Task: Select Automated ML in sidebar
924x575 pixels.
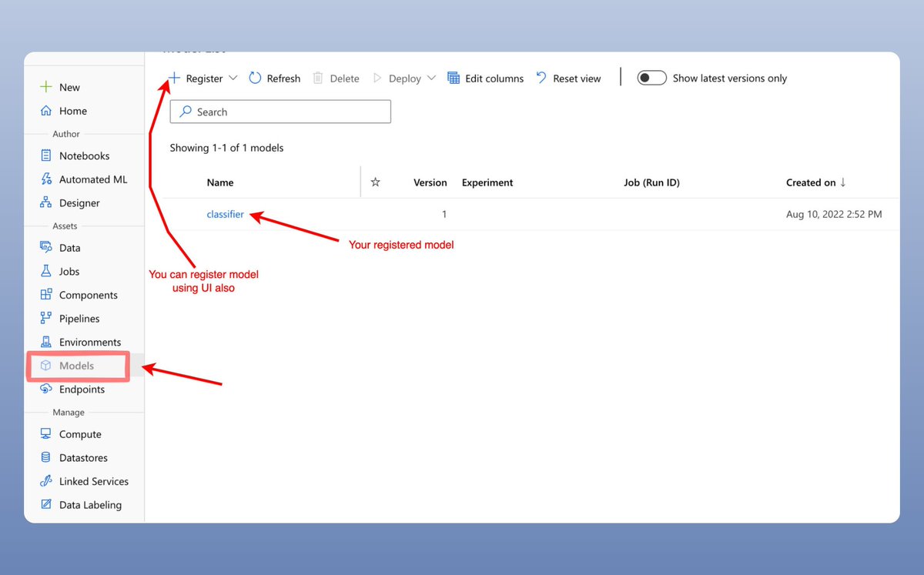Action: 92,179
